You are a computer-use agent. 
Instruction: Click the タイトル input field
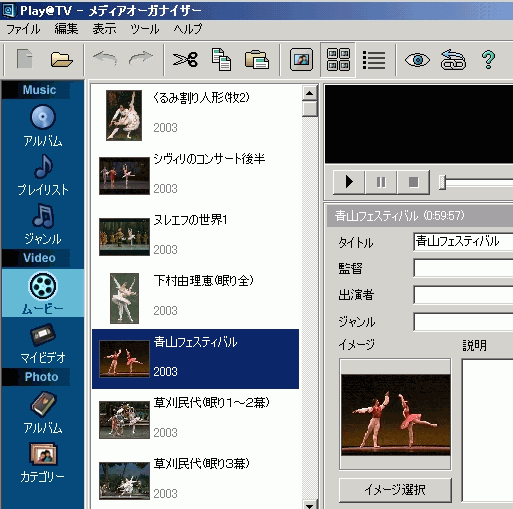[x=463, y=242]
